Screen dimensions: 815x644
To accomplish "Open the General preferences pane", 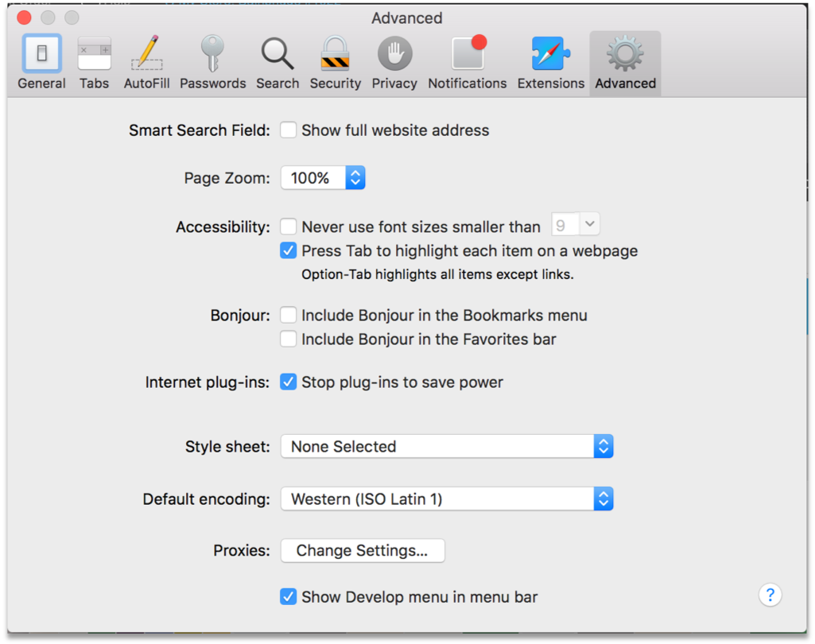I will tap(41, 63).
